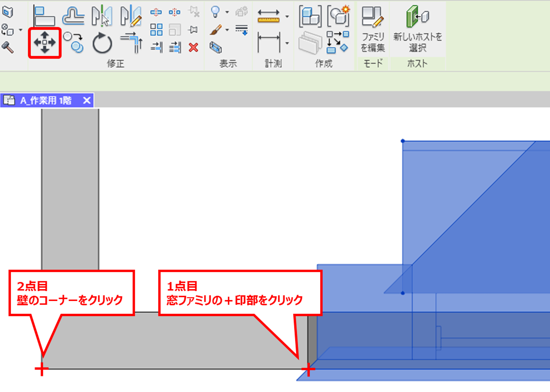
Task: Select the Align tool
Action: click(x=44, y=16)
